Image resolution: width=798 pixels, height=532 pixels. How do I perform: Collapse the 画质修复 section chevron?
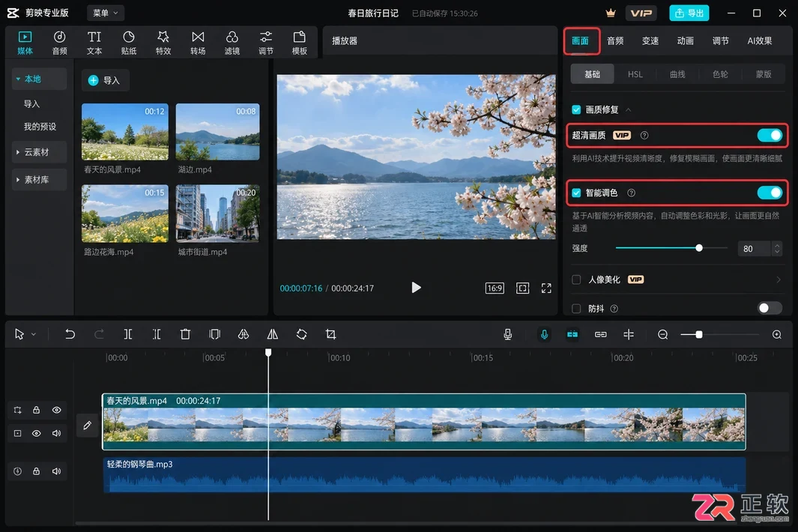pos(628,109)
